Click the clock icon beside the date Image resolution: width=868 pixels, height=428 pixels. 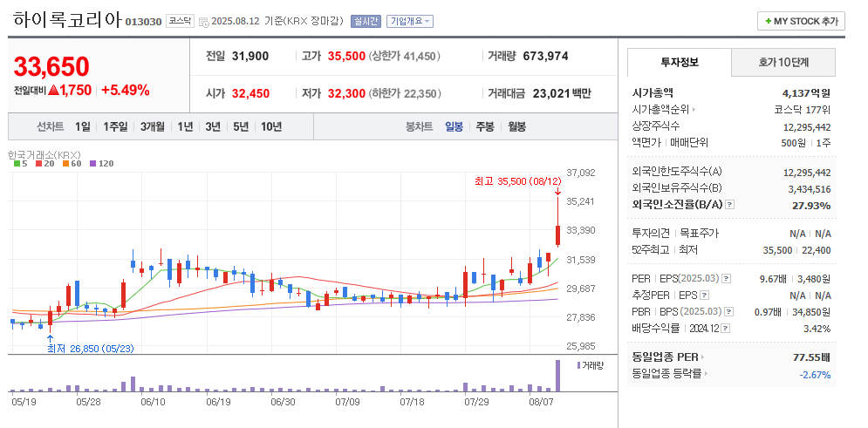(204, 22)
